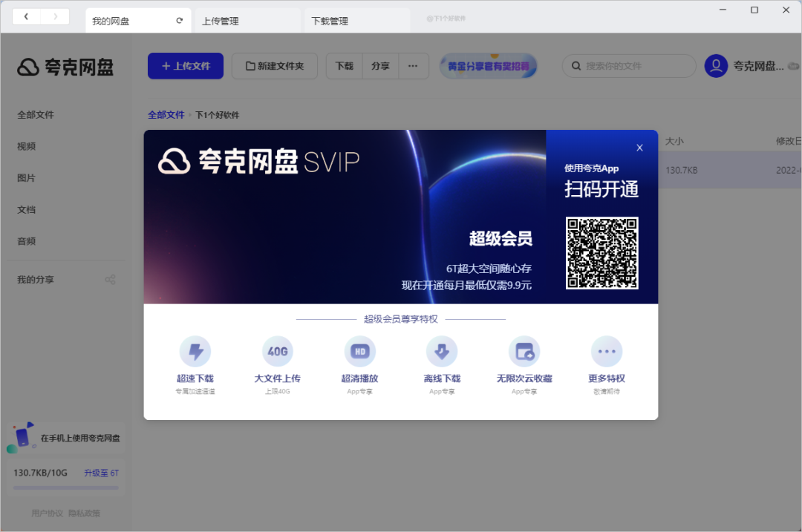Open the more actions ellipsis menu

(414, 66)
